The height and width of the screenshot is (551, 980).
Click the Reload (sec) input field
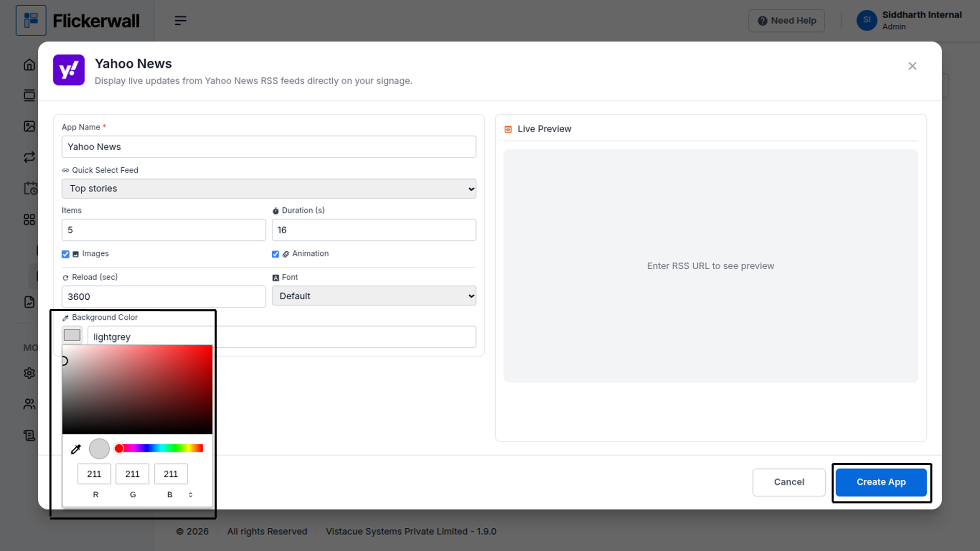click(x=164, y=297)
